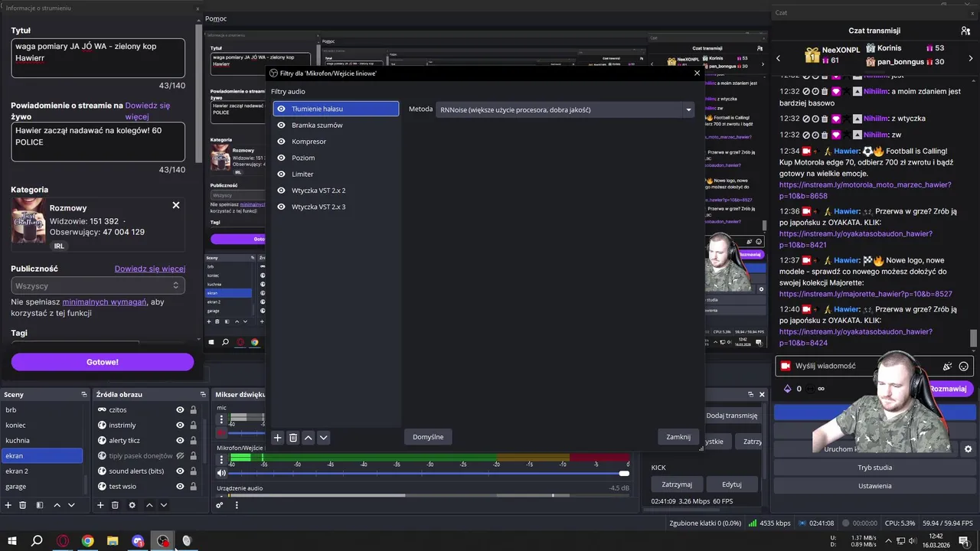Click the Domyślne button
Image resolution: width=980 pixels, height=551 pixels.
pos(428,437)
